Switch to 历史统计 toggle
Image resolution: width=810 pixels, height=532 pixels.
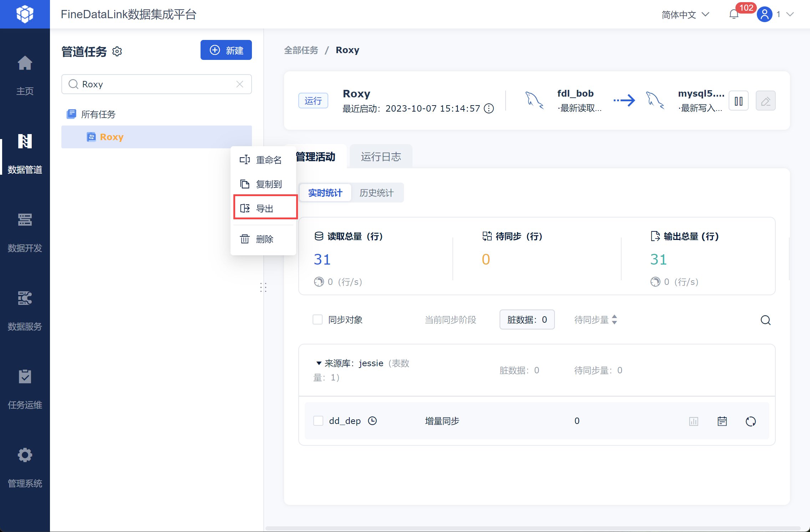(376, 193)
